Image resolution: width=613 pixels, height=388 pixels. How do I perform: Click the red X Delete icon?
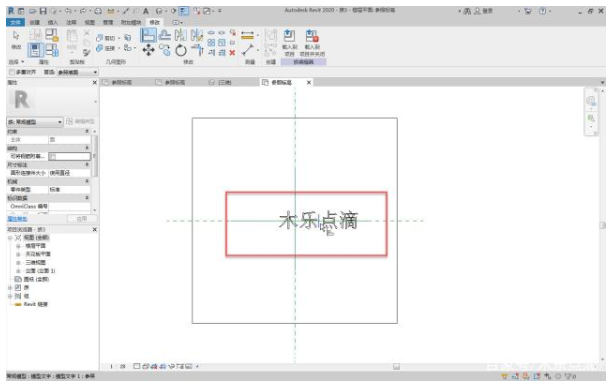[x=232, y=52]
